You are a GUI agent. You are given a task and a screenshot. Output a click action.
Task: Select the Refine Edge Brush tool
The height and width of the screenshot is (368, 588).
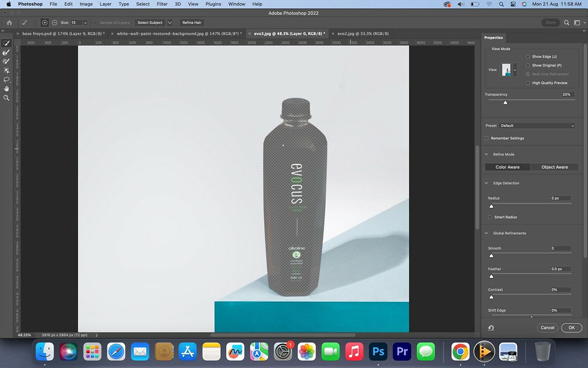[7, 52]
